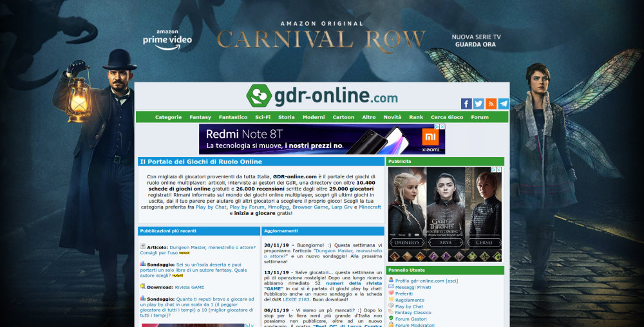Click numeri della rivista GAME link

point(323,286)
